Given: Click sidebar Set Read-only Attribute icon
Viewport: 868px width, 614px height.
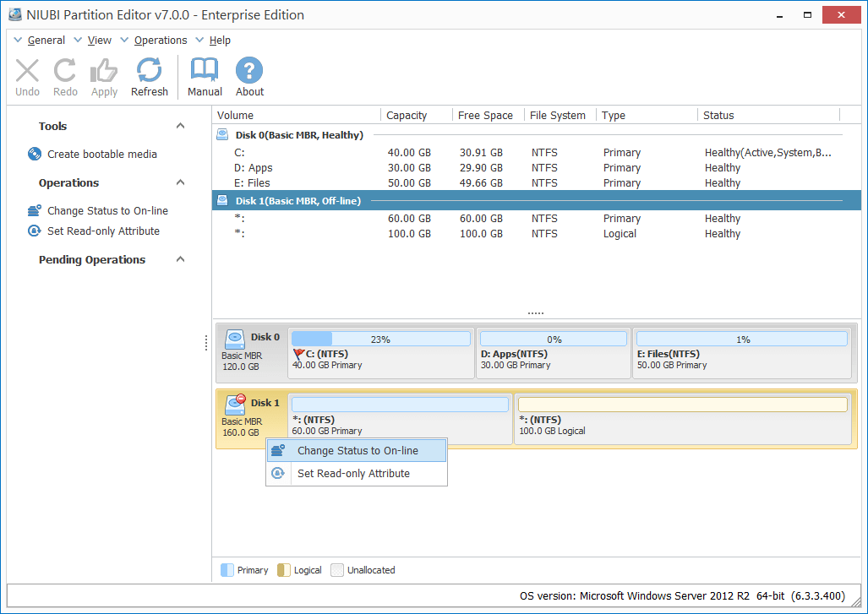Looking at the screenshot, I should coord(35,231).
